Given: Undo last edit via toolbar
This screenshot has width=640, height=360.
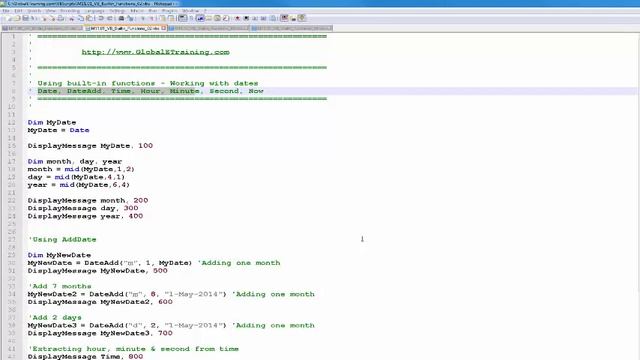Looking at the screenshot, I should (100, 18).
